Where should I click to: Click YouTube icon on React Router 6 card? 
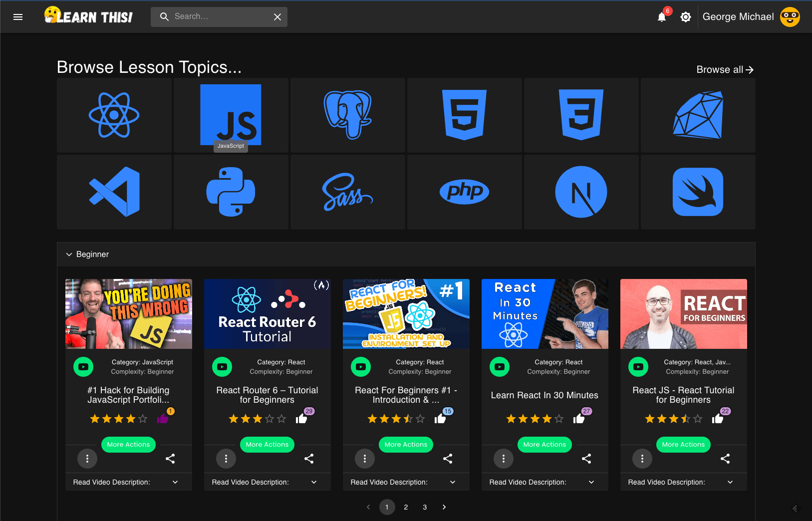[222, 367]
